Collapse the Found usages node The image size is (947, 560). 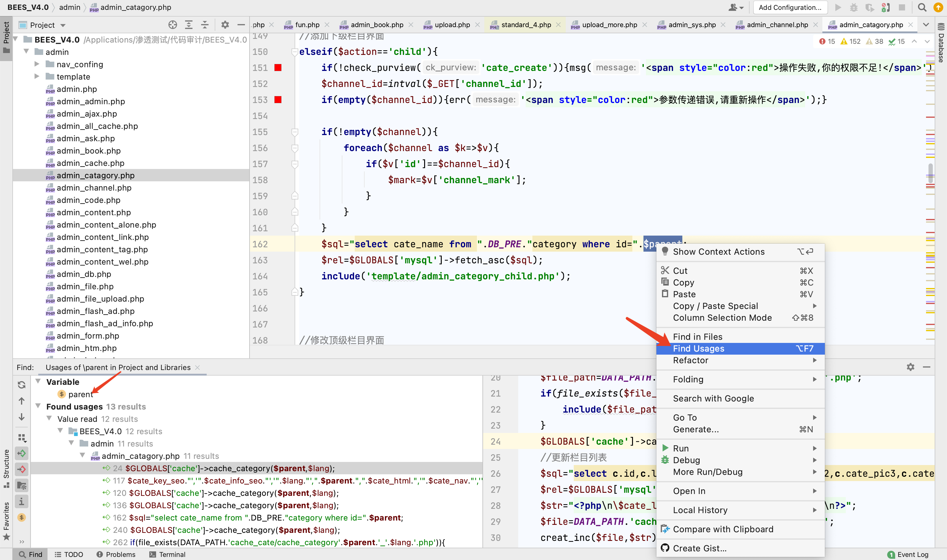(38, 406)
